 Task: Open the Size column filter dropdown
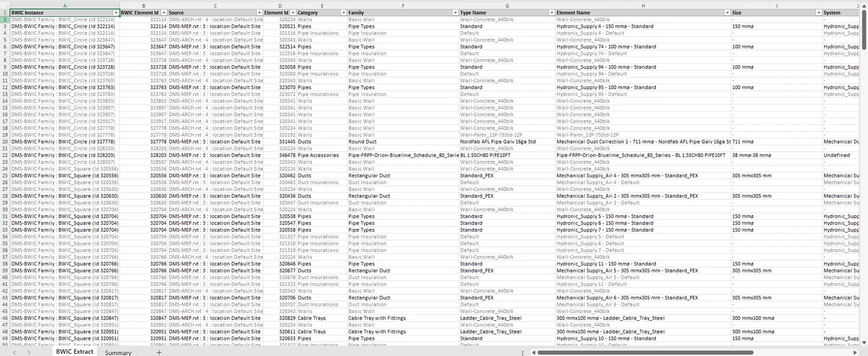(819, 12)
